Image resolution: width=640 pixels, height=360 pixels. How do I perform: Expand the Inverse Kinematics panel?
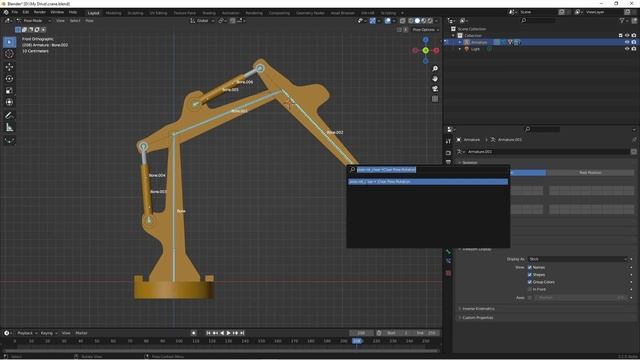[478, 309]
